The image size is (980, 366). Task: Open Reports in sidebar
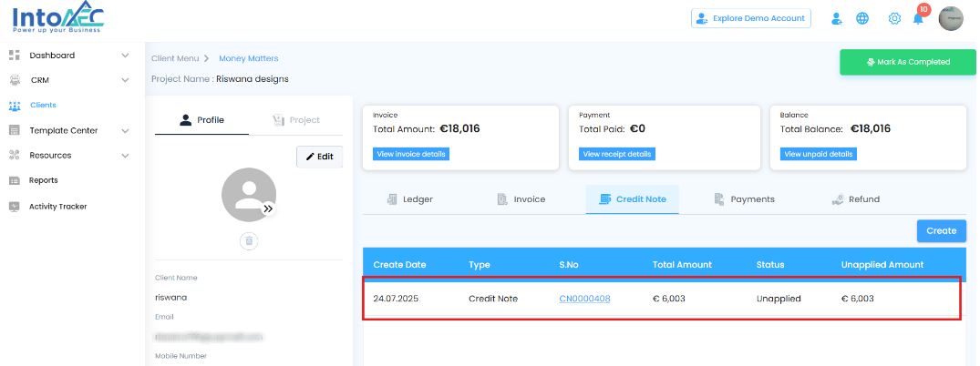point(44,180)
